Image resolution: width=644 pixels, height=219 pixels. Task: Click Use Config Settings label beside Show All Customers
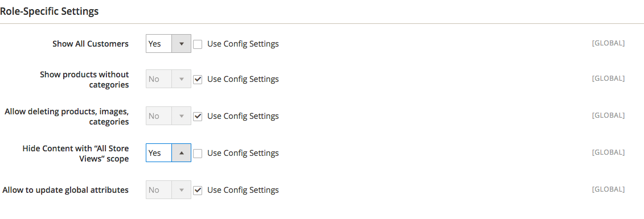coord(243,44)
